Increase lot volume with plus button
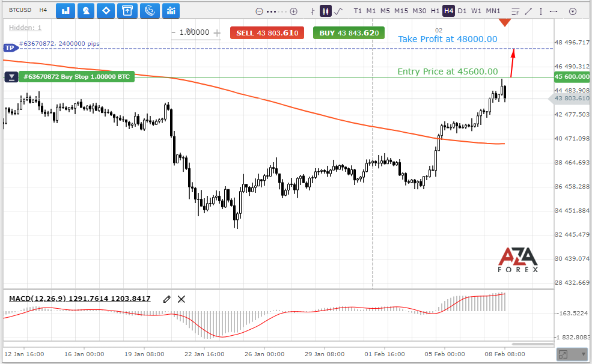 pos(217,33)
